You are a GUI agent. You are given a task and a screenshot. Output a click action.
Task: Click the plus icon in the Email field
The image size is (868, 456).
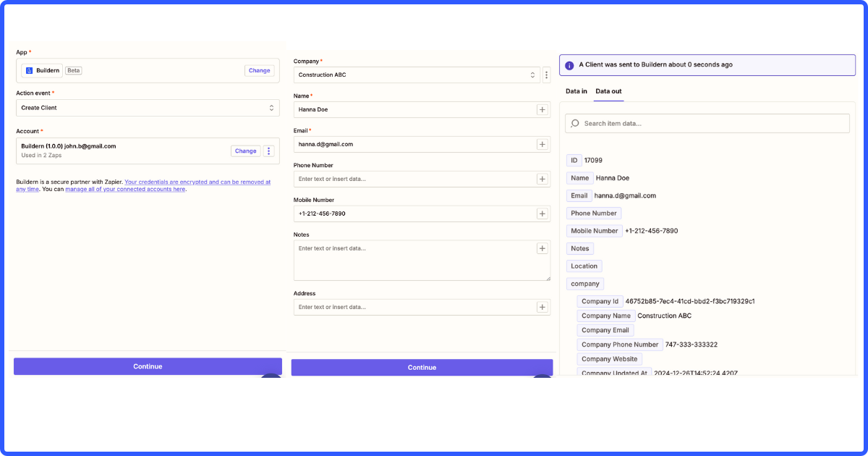542,144
